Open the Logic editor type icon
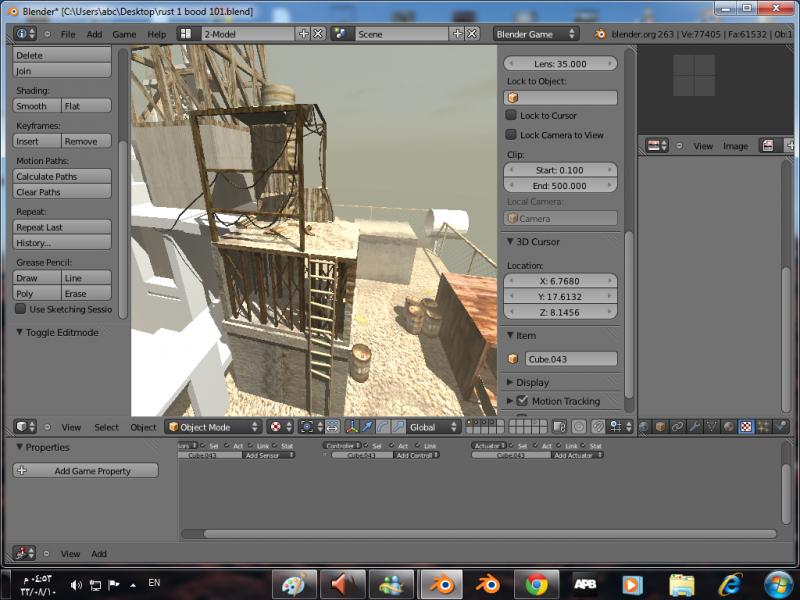This screenshot has height=600, width=800. [x=24, y=553]
